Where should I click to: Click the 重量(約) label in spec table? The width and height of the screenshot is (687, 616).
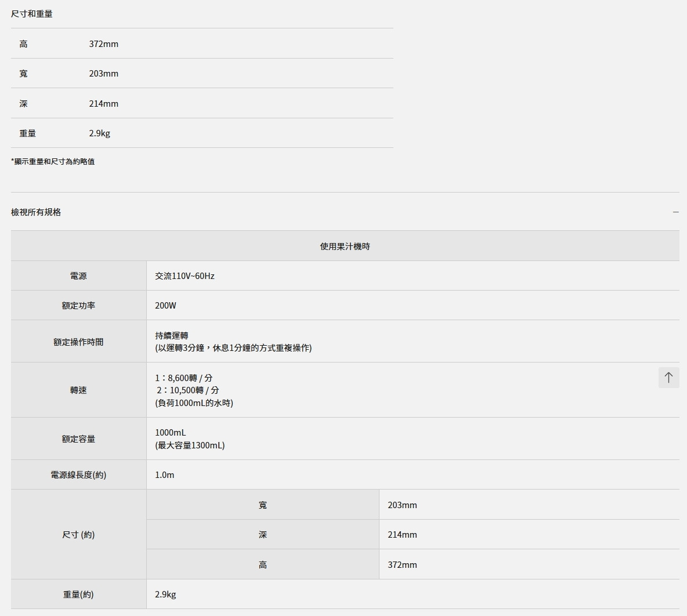pos(78,595)
